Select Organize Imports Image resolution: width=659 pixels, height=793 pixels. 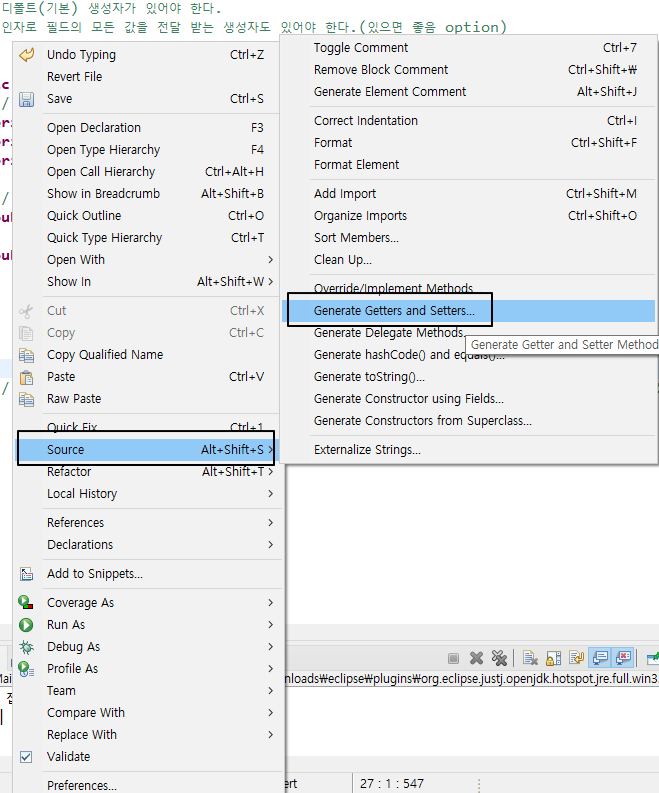point(468,216)
